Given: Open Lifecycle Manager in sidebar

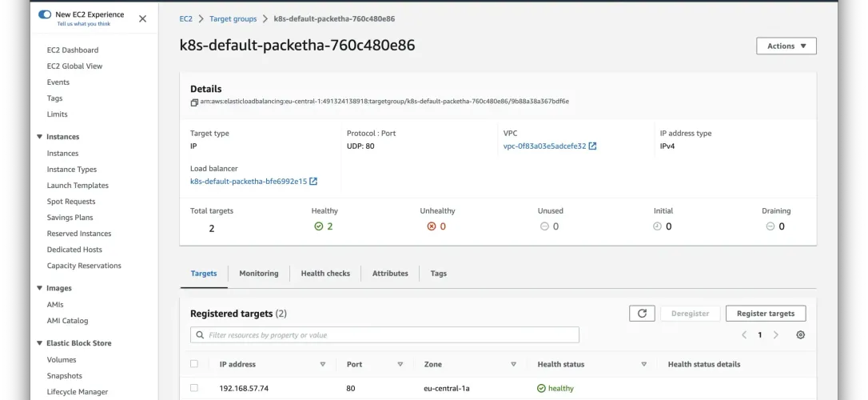Looking at the screenshot, I should 78,392.
